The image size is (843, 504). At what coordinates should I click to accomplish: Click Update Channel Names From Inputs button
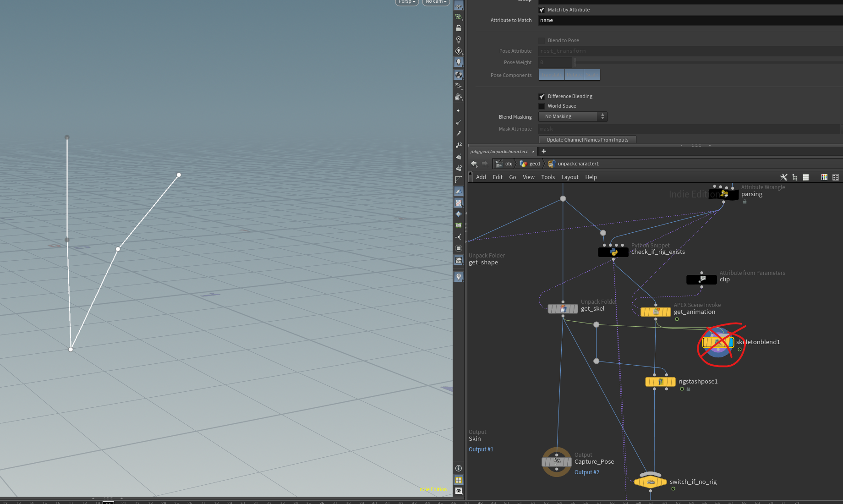point(587,140)
